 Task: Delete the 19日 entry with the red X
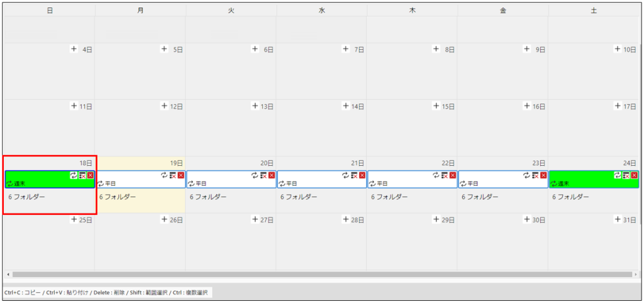[x=181, y=175]
